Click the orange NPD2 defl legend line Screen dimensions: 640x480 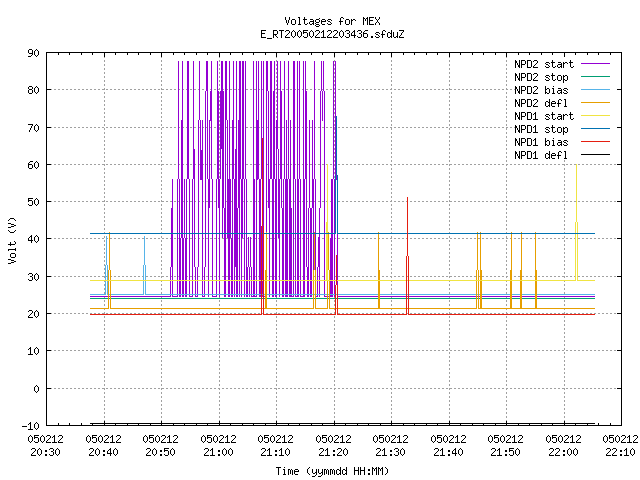(x=595, y=103)
